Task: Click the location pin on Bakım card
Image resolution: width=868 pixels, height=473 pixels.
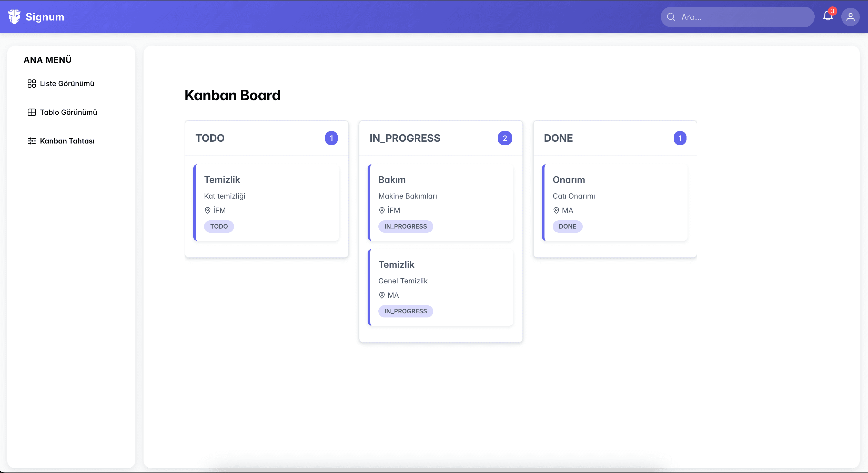Action: [382, 210]
